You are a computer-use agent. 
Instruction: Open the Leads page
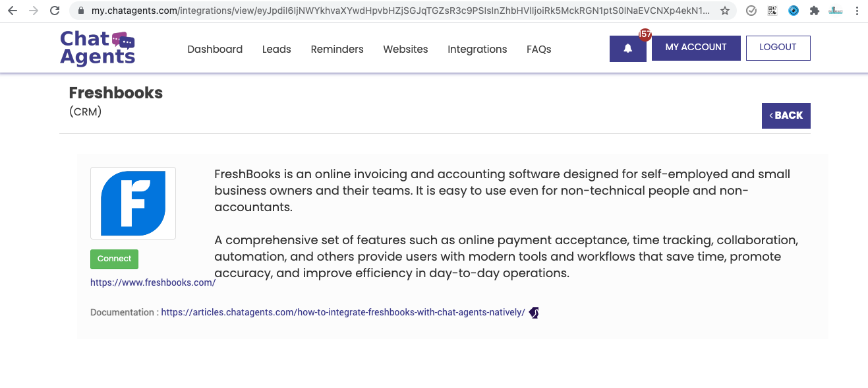[x=277, y=49]
